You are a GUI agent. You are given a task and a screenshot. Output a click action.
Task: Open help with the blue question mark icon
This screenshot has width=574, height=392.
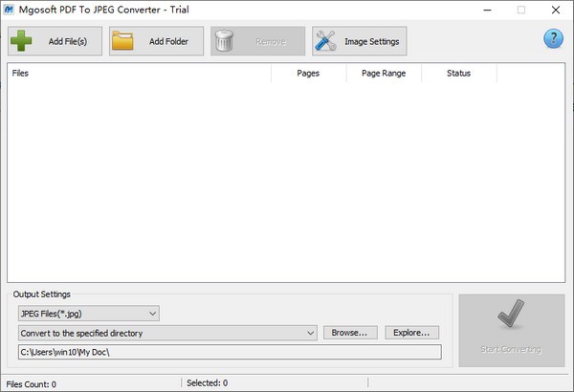click(553, 38)
